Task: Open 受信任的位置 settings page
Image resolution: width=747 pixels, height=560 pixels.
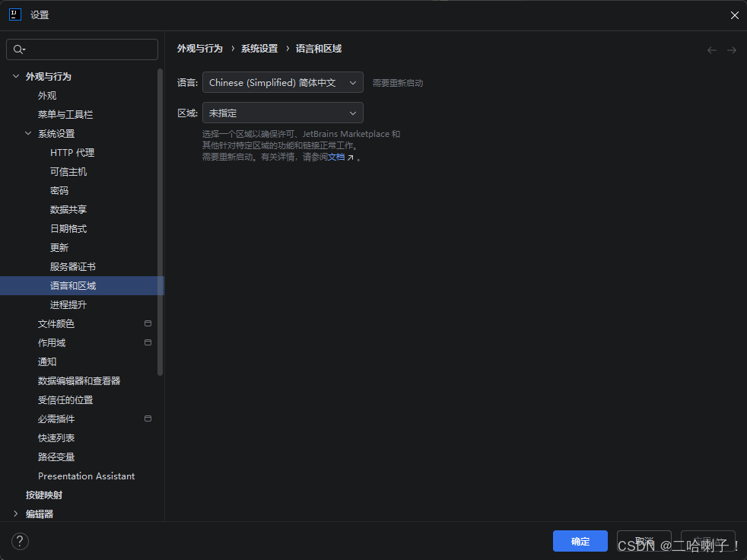Action: coord(65,400)
